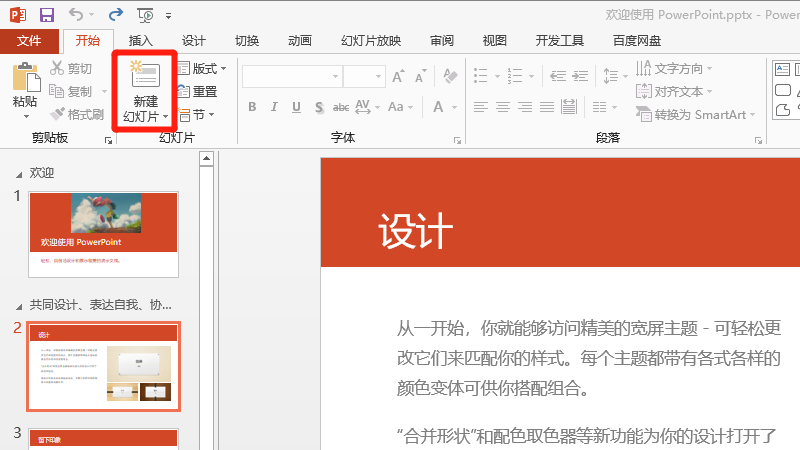Image resolution: width=800 pixels, height=450 pixels.
Task: Click the 粘贴 (Paste) clipboard icon
Action: point(25,85)
